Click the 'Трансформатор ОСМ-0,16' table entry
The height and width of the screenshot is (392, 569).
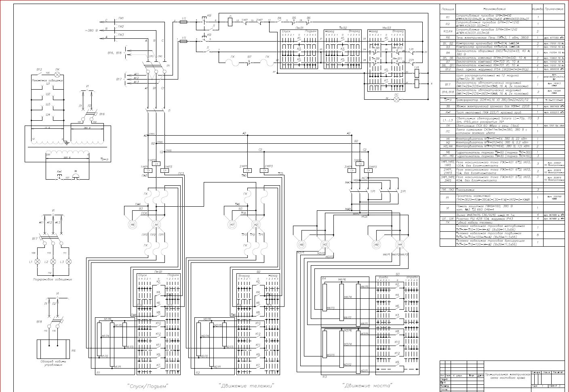pyautogui.click(x=492, y=100)
